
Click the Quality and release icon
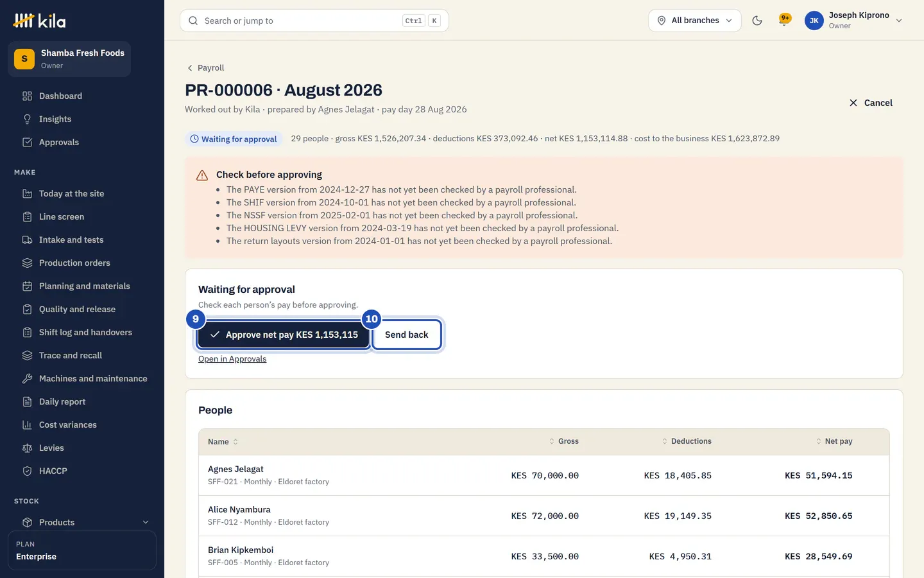(x=27, y=309)
